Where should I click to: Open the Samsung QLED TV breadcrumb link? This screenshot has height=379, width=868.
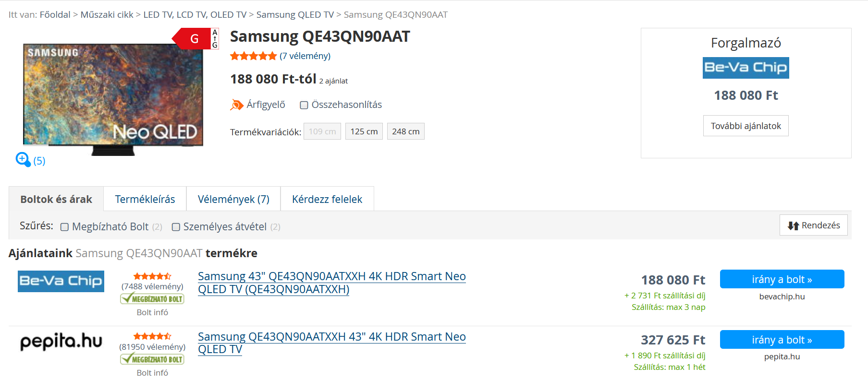[x=295, y=15]
